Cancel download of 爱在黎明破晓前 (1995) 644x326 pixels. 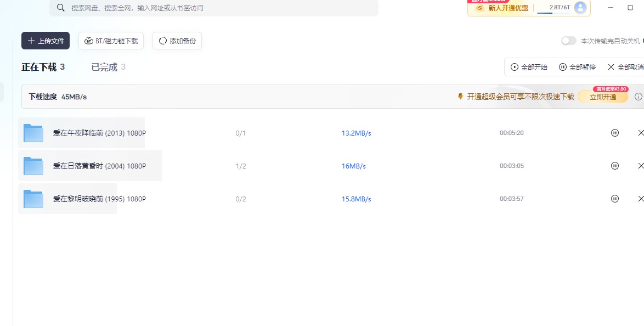pos(641,199)
